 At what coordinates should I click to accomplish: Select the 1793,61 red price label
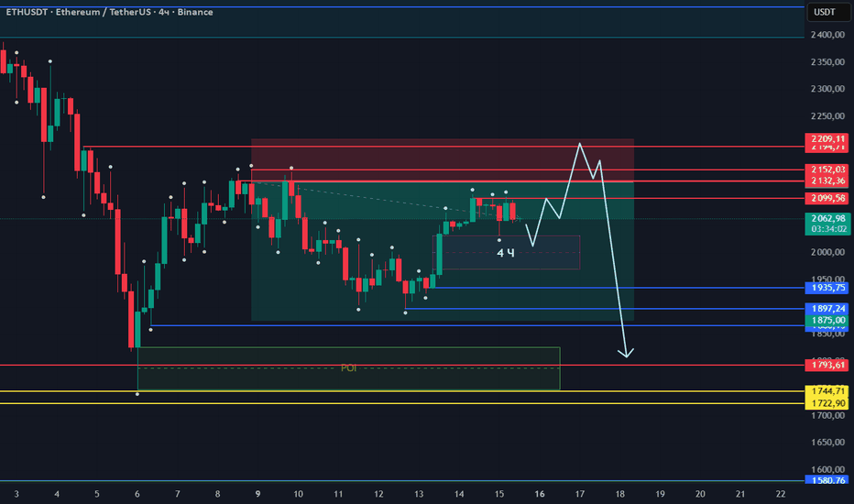click(827, 365)
